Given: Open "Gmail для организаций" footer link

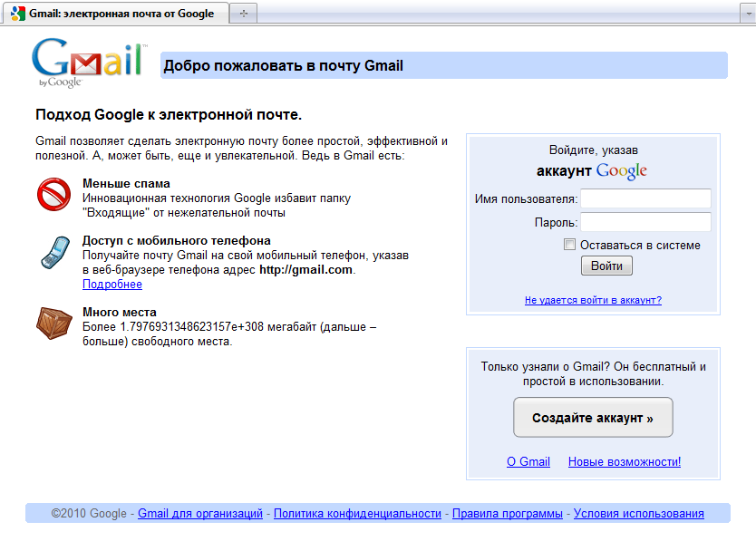Looking at the screenshot, I should 200,514.
